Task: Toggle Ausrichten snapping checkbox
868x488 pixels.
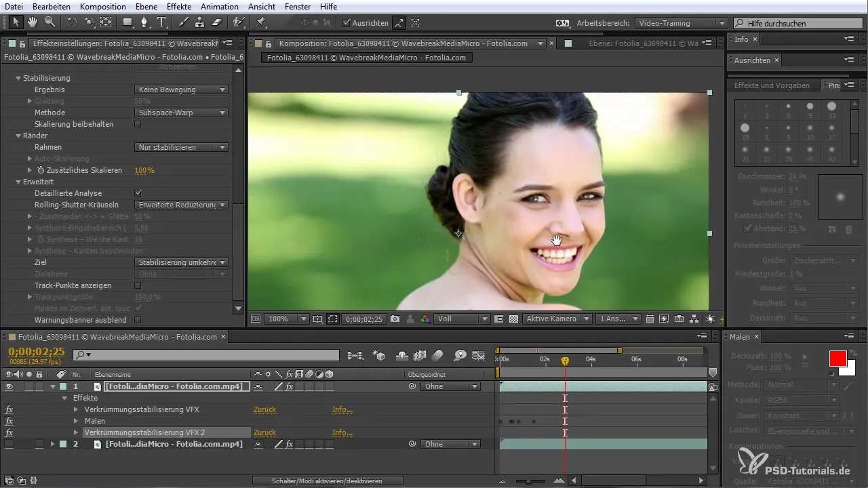Action: coord(347,22)
